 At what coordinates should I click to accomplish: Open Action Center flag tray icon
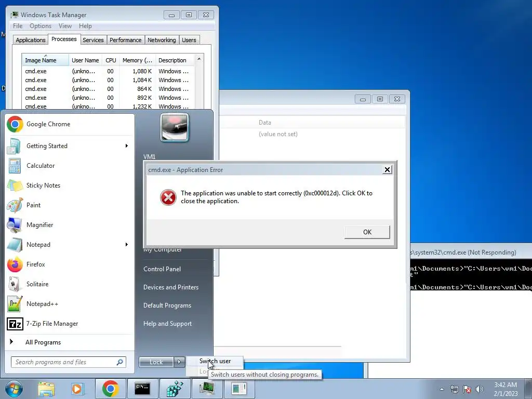tap(467, 389)
